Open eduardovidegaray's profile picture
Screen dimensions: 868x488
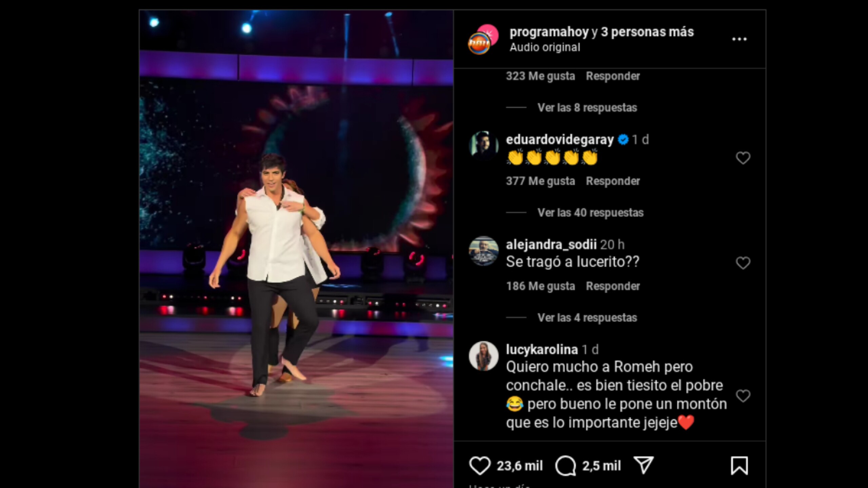pyautogui.click(x=484, y=145)
